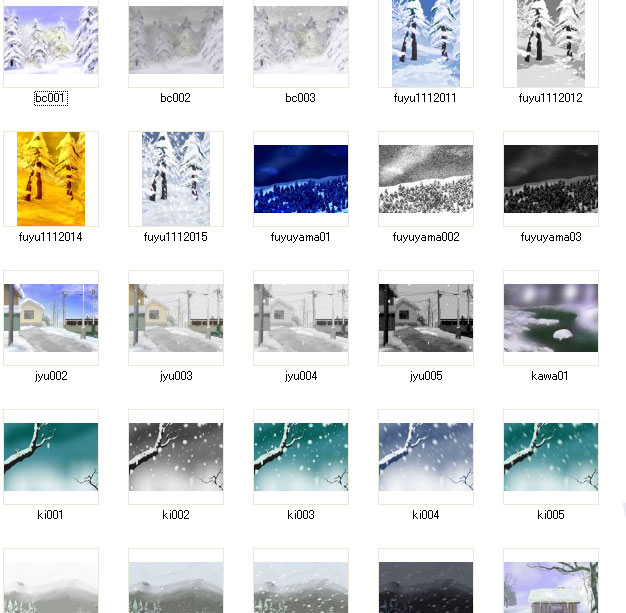Click the file name text 'fuyu1112011'
Viewport: 626px width, 613px height.
click(x=425, y=98)
